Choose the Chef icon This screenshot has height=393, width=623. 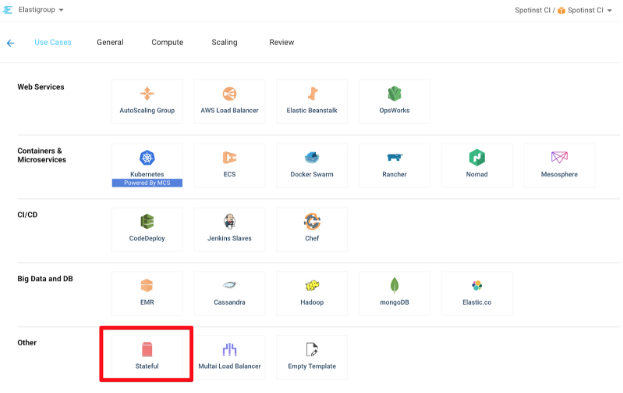[312, 222]
